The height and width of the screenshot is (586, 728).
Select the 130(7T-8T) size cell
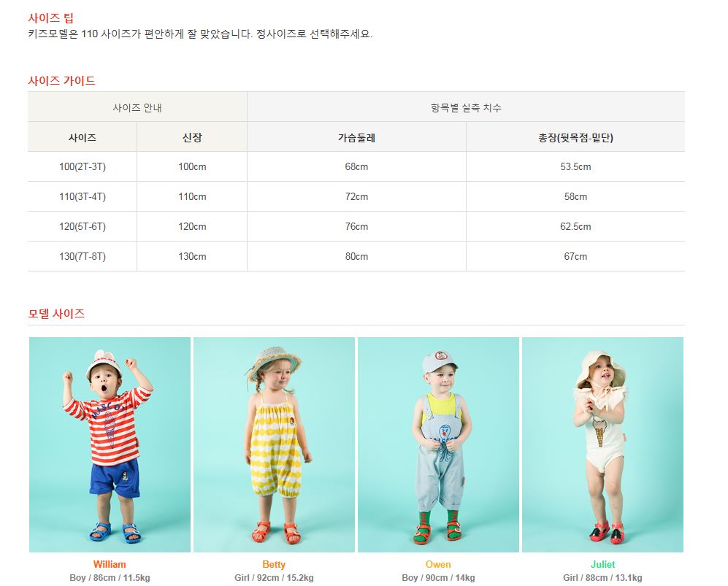pyautogui.click(x=83, y=257)
